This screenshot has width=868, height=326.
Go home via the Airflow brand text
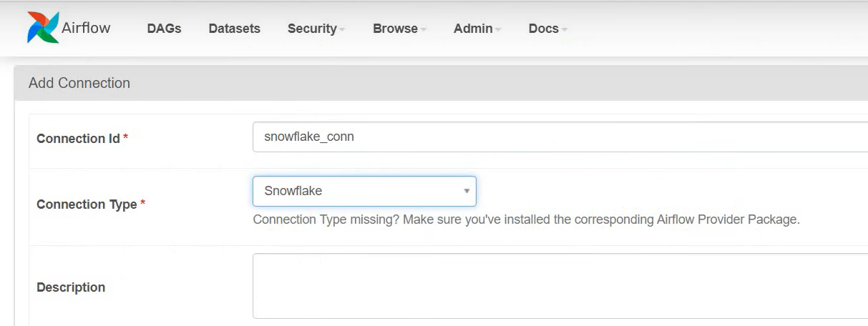86,29
